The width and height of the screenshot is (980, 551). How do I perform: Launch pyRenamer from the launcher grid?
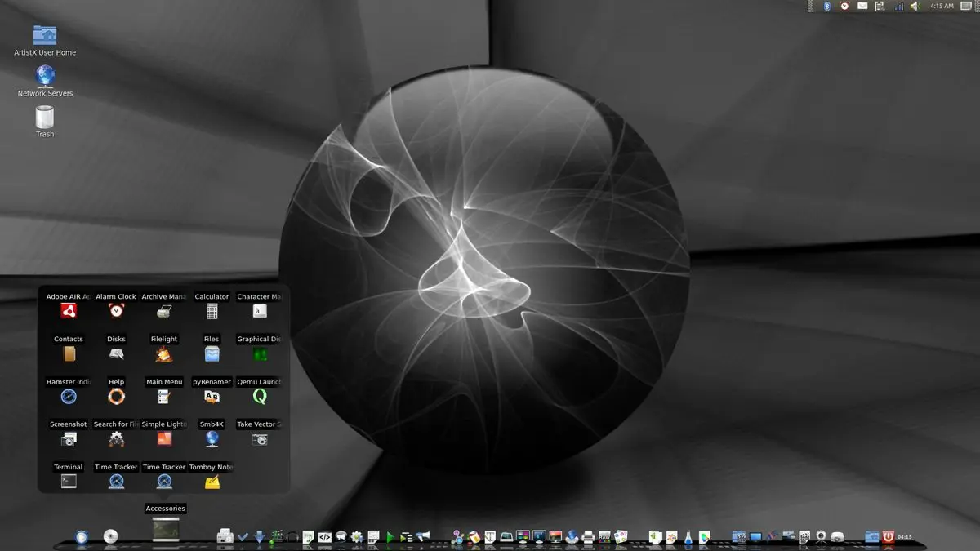point(212,397)
